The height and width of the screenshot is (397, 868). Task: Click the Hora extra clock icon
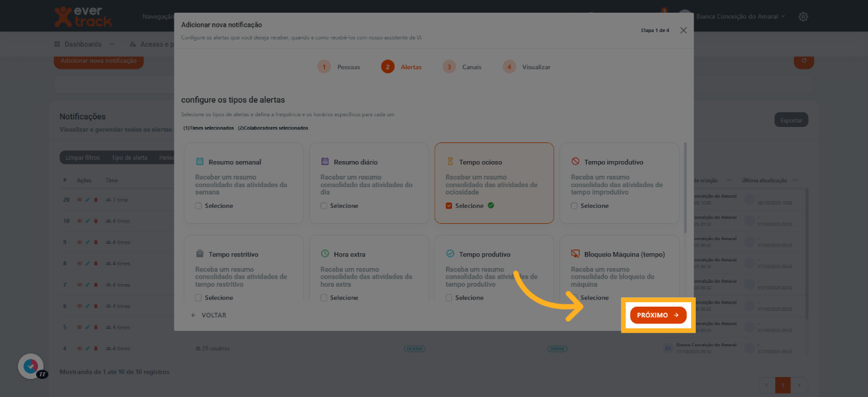pos(325,254)
